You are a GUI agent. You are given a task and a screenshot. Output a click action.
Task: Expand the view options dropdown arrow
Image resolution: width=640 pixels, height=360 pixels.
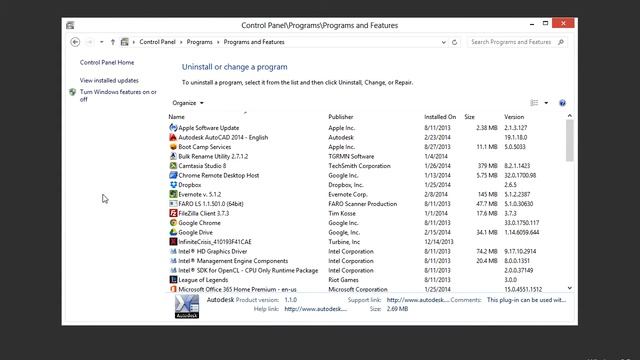546,103
